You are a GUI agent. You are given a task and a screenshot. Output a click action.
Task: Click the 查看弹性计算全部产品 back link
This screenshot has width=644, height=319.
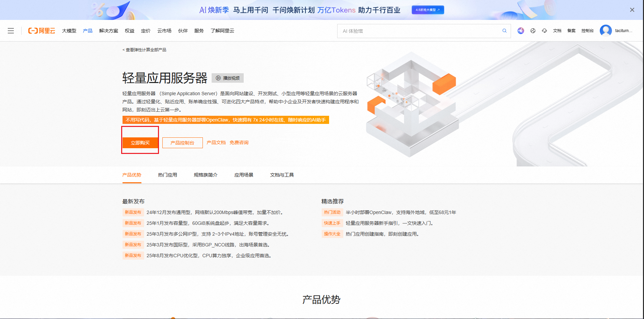(x=144, y=50)
